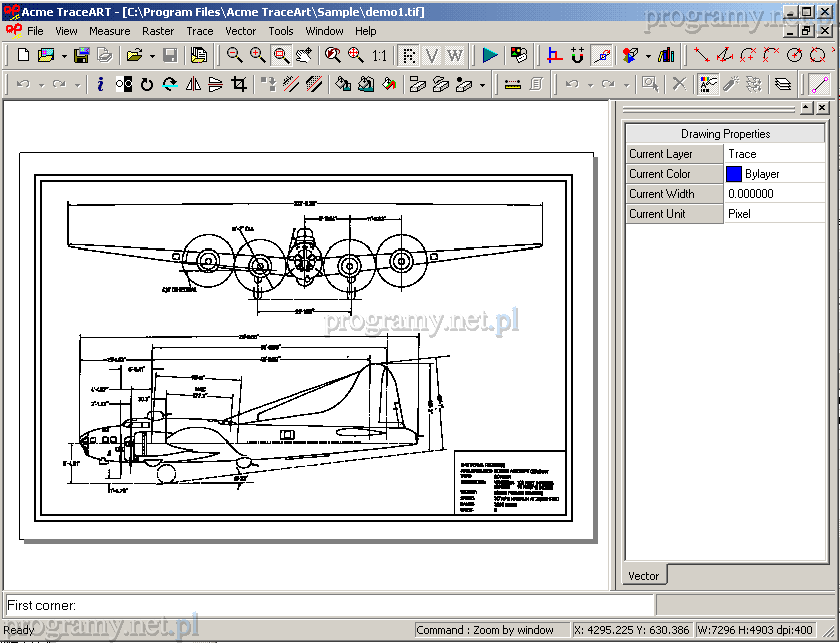Open the Current Layer value field showing Trace

click(x=774, y=154)
